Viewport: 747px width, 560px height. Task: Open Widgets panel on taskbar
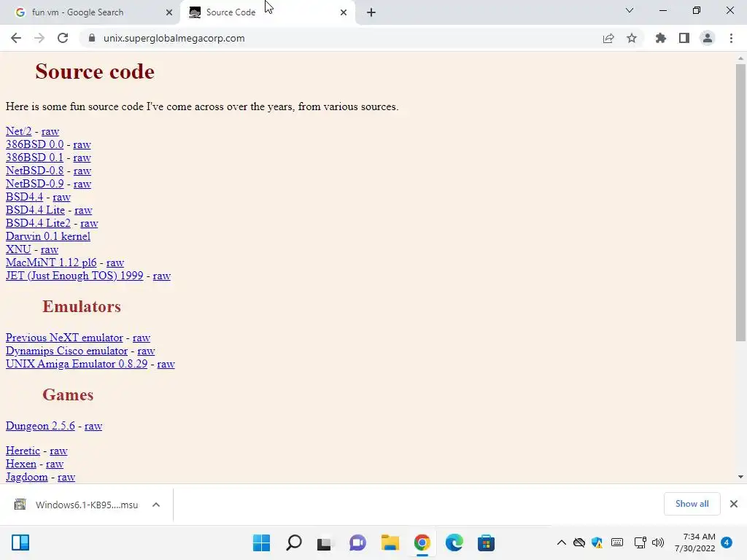point(20,542)
